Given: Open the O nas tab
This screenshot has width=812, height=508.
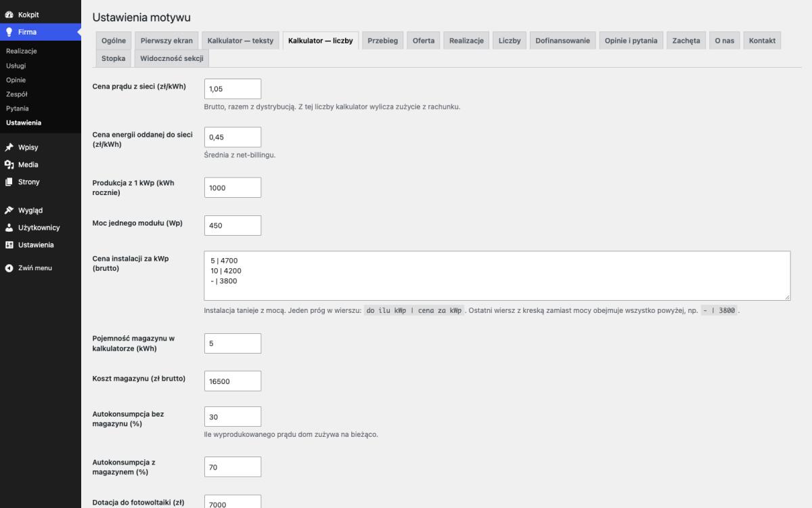Looking at the screenshot, I should click(725, 41).
